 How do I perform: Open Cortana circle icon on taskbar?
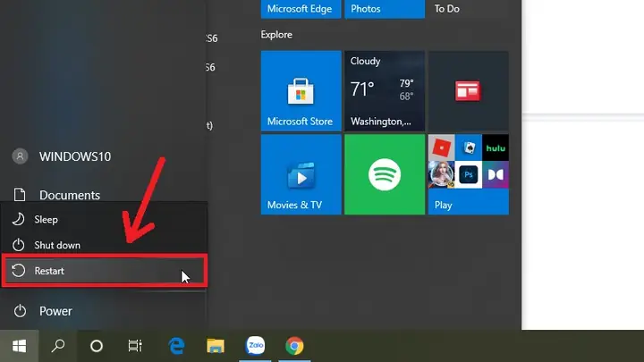[x=97, y=346]
